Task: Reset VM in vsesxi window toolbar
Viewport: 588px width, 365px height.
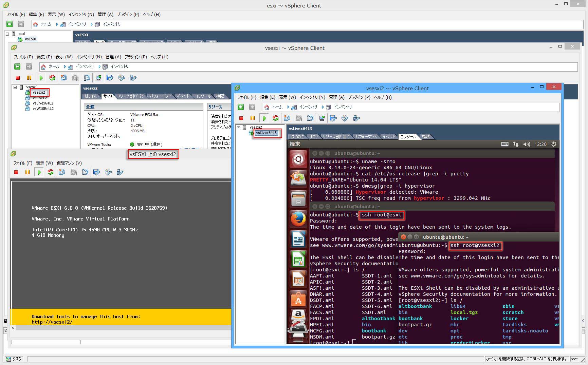Action: (52, 78)
